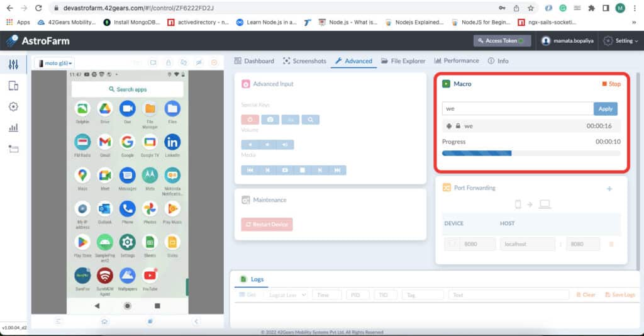The height and width of the screenshot is (336, 644).
Task: Focus the macro name input field
Action: (x=518, y=109)
